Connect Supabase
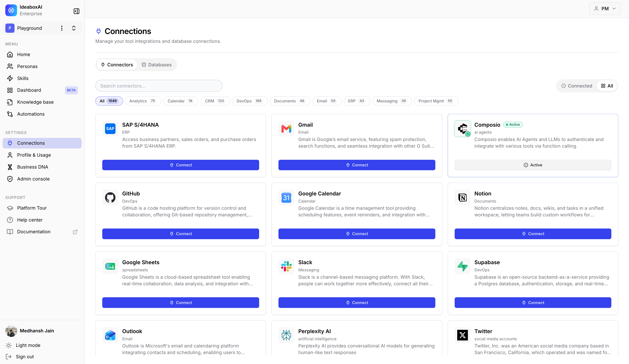 (x=533, y=303)
